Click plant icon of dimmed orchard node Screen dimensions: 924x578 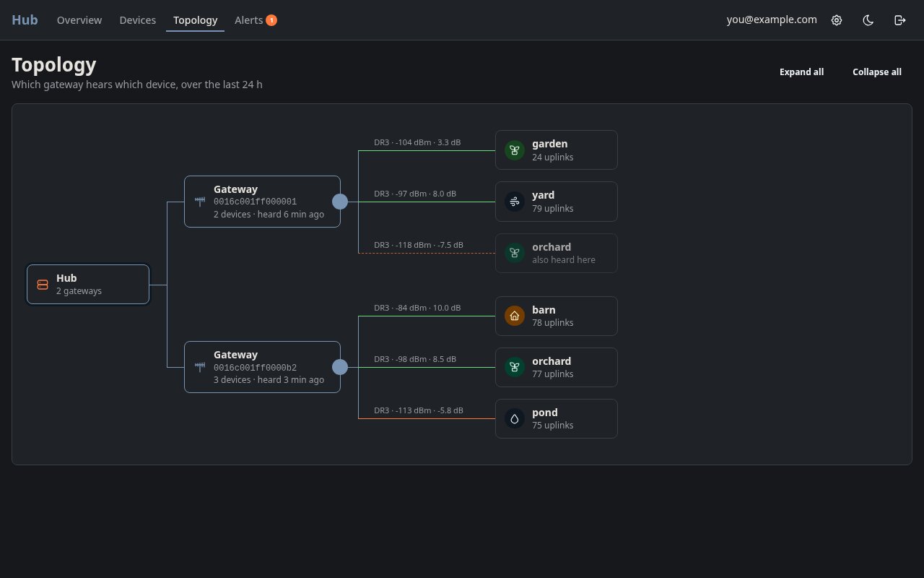pyautogui.click(x=515, y=253)
